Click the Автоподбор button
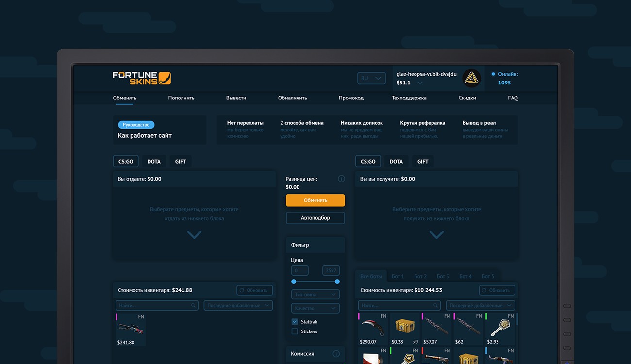631x364 pixels. tap(315, 218)
